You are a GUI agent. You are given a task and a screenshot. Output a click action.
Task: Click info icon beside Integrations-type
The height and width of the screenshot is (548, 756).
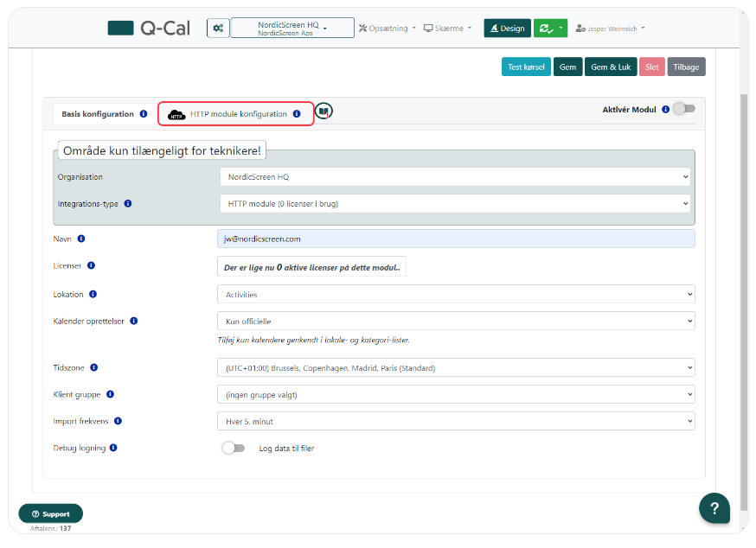click(x=128, y=203)
